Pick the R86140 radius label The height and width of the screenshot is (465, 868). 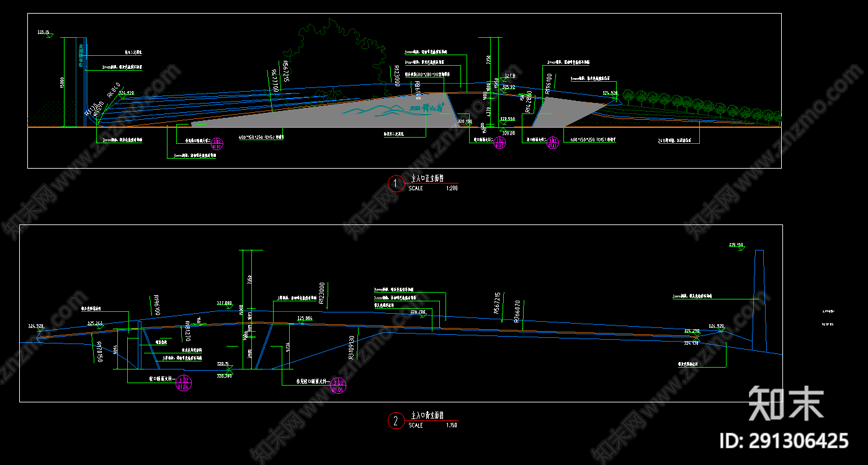[418, 91]
